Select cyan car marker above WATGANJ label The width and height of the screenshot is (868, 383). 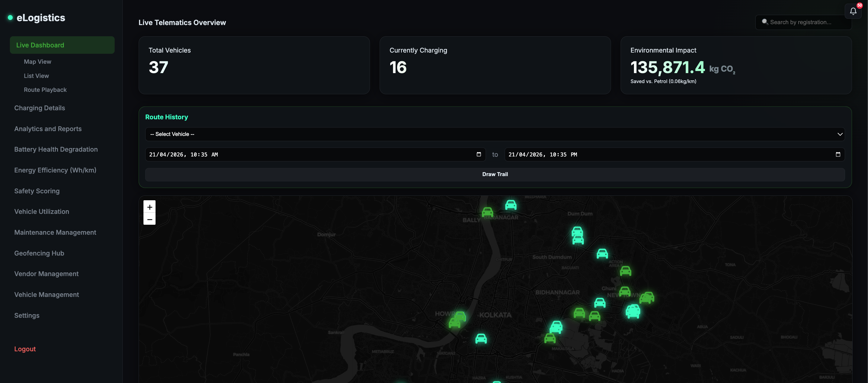coord(481,338)
